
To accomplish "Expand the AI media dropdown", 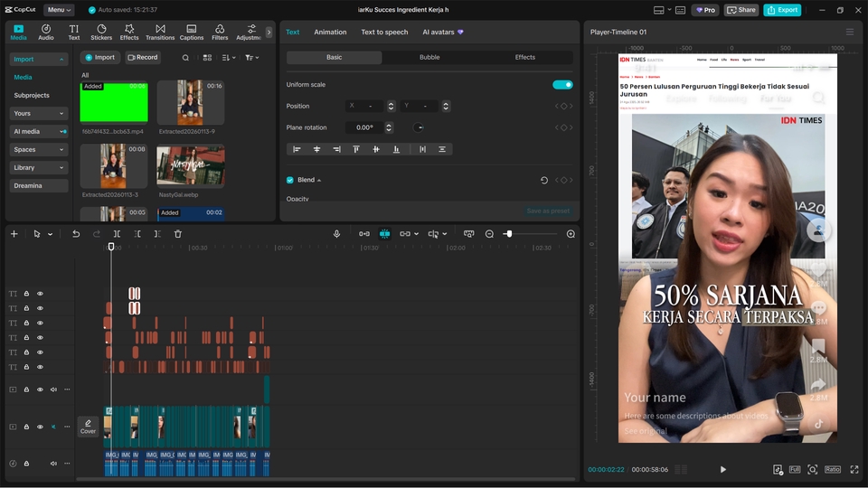I will click(39, 132).
